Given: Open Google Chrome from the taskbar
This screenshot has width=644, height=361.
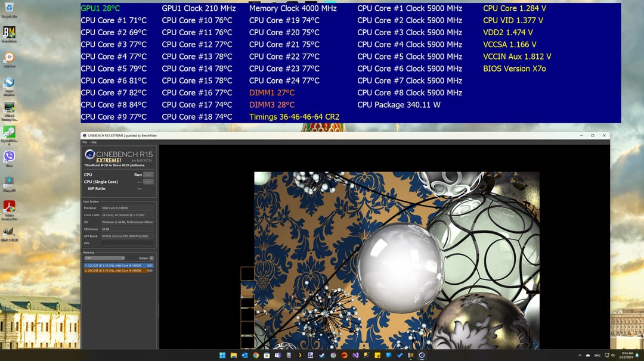Looking at the screenshot, I should pyautogui.click(x=256, y=355).
